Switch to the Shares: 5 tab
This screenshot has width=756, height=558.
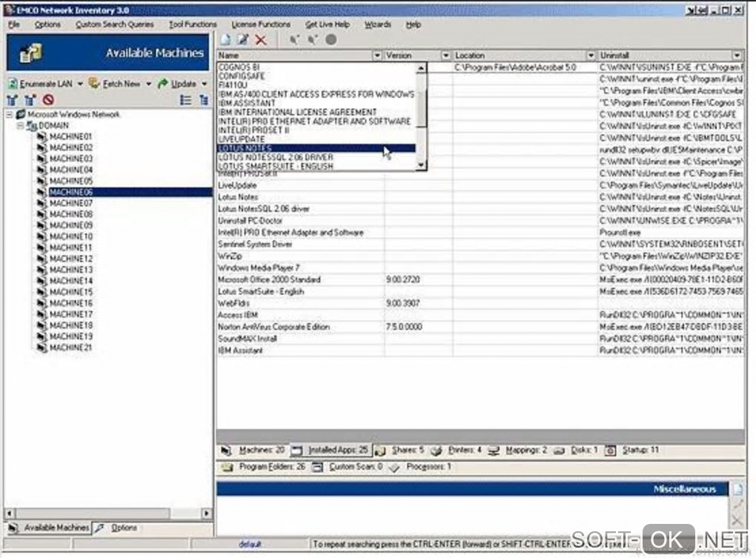pos(399,451)
